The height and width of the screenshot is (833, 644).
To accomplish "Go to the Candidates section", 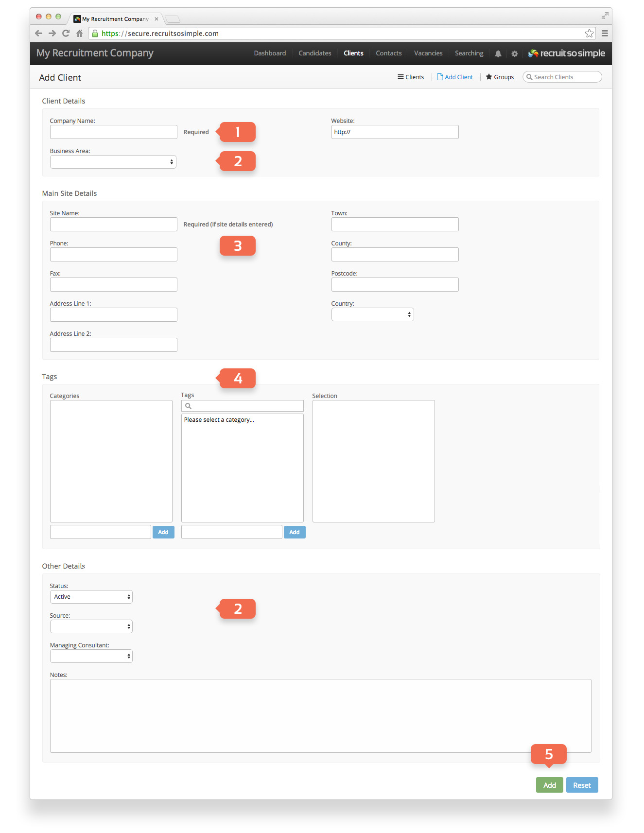I will coord(315,53).
